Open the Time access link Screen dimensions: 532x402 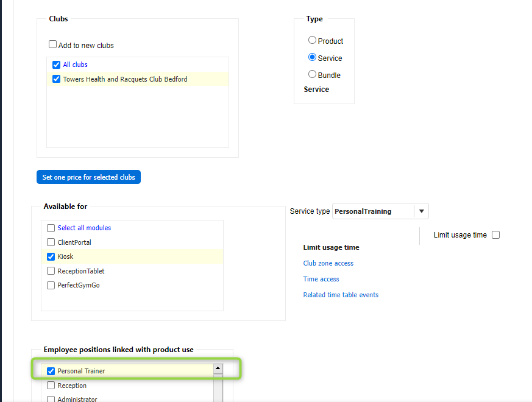pos(321,279)
